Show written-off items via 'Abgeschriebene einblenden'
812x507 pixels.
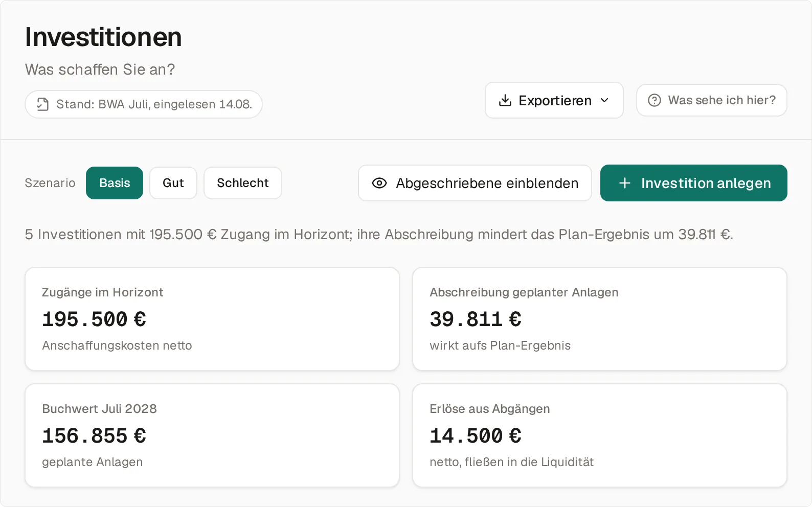coord(475,183)
